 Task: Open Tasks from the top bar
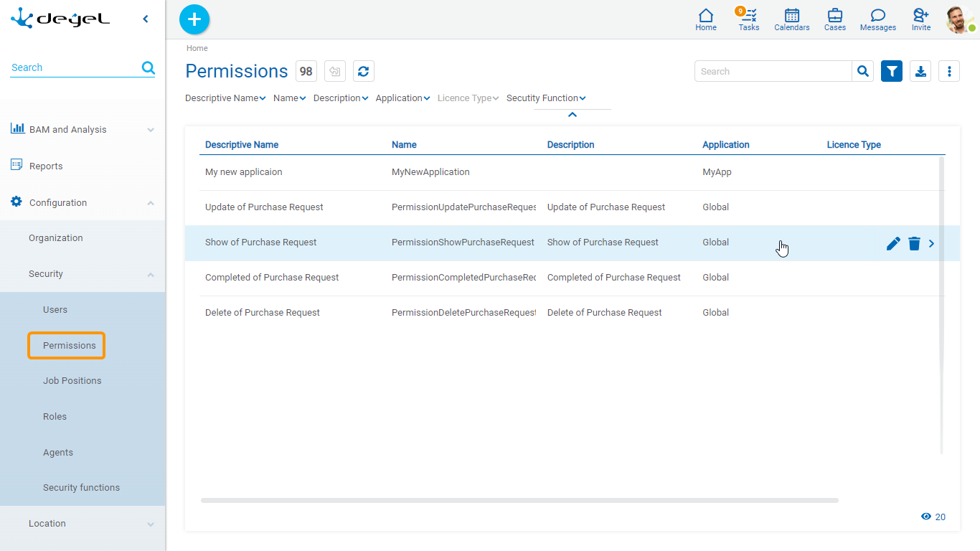pyautogui.click(x=749, y=19)
